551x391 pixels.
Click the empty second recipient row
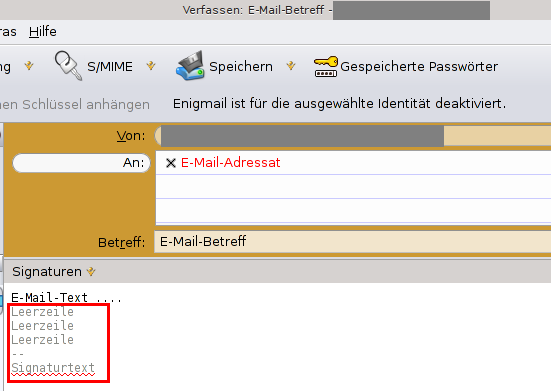point(354,187)
